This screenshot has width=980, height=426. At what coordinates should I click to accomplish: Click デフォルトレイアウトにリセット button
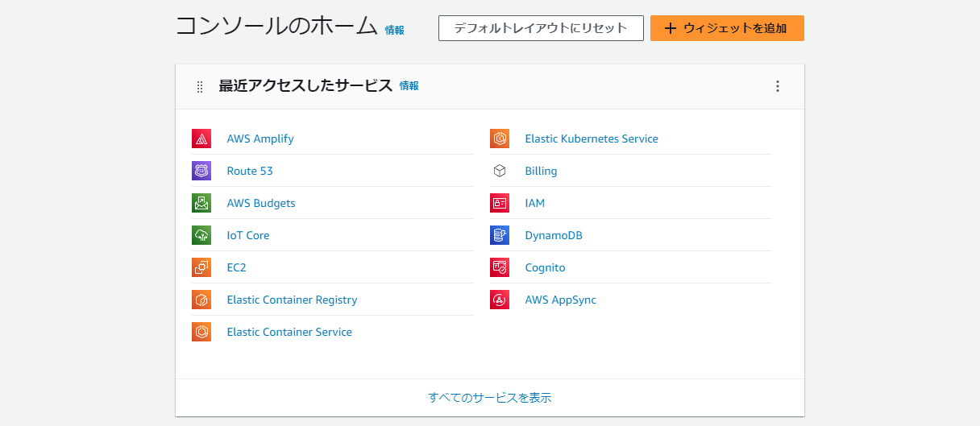tap(541, 28)
